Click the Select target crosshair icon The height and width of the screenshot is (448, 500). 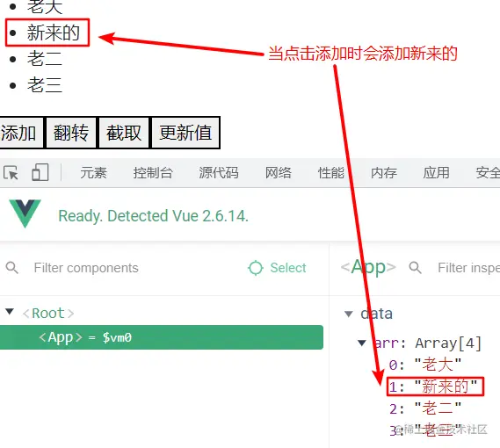point(256,268)
